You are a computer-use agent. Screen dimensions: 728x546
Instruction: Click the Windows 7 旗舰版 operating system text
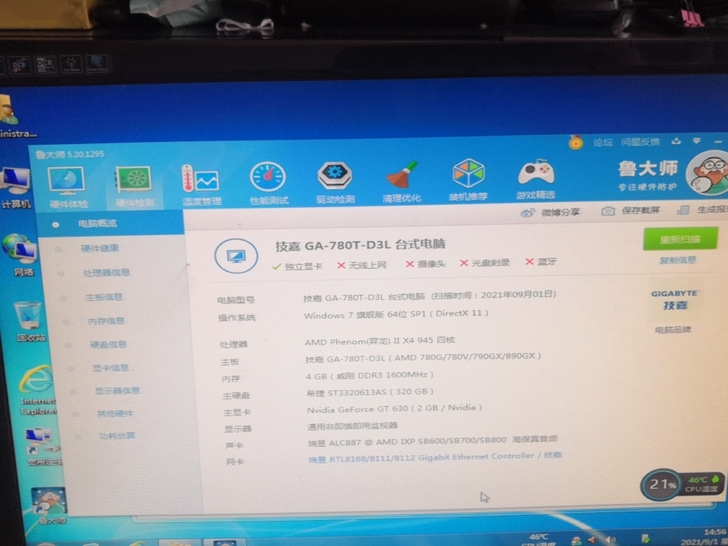pyautogui.click(x=396, y=315)
